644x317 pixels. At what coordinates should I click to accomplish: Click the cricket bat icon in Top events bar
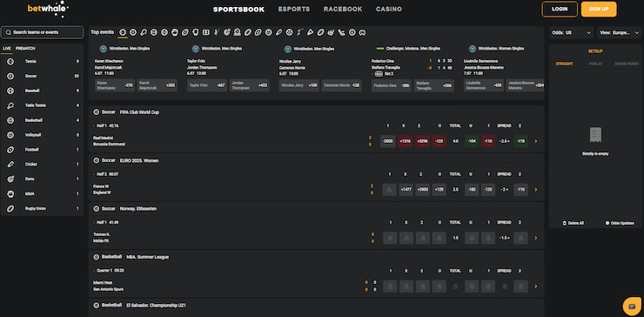point(278,32)
